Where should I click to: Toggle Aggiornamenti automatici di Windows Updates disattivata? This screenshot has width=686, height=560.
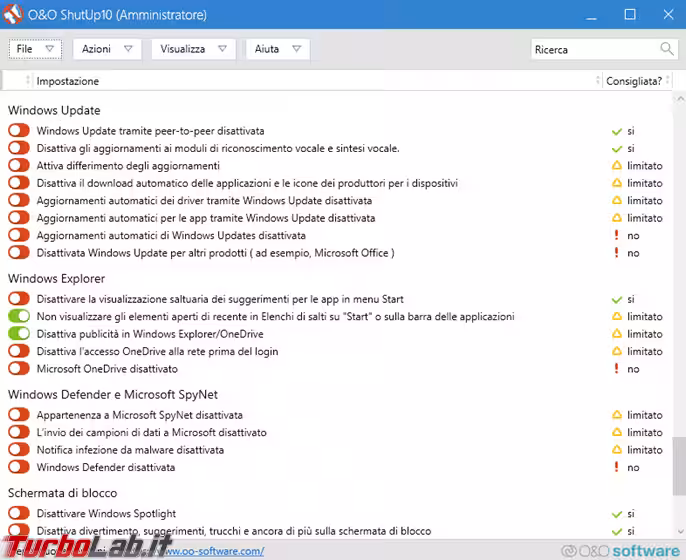coord(19,235)
